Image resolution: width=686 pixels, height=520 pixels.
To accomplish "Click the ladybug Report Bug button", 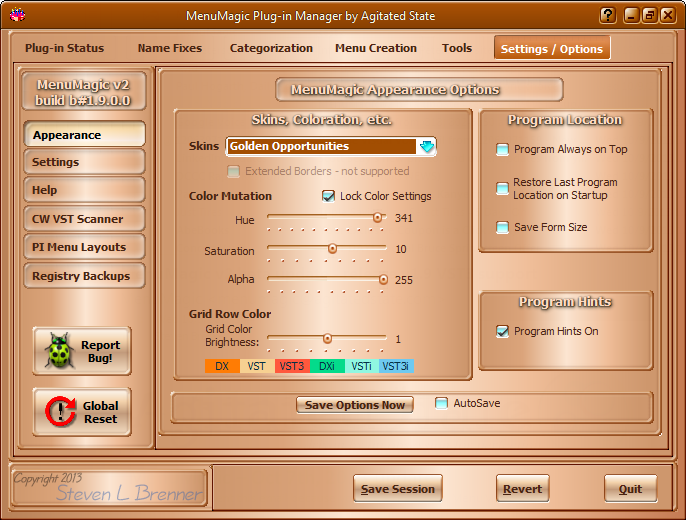I will pyautogui.click(x=82, y=351).
